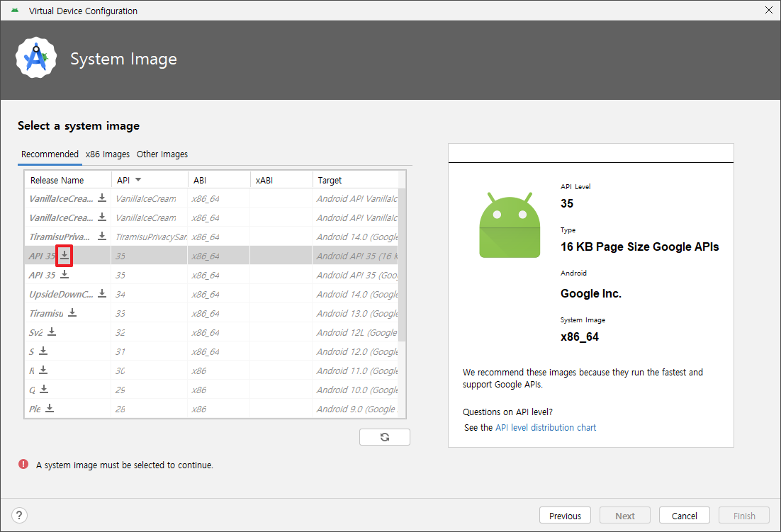The image size is (781, 532).
Task: Download the S API 31 image
Action: pyautogui.click(x=43, y=351)
